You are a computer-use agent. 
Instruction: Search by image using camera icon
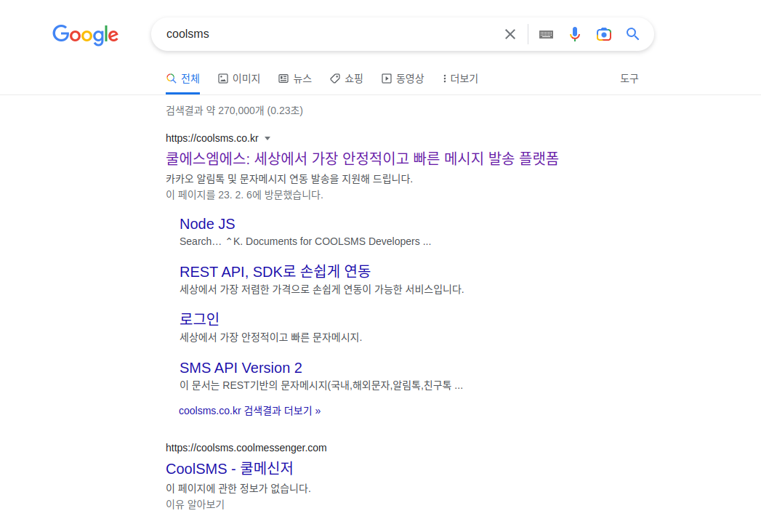coord(604,34)
